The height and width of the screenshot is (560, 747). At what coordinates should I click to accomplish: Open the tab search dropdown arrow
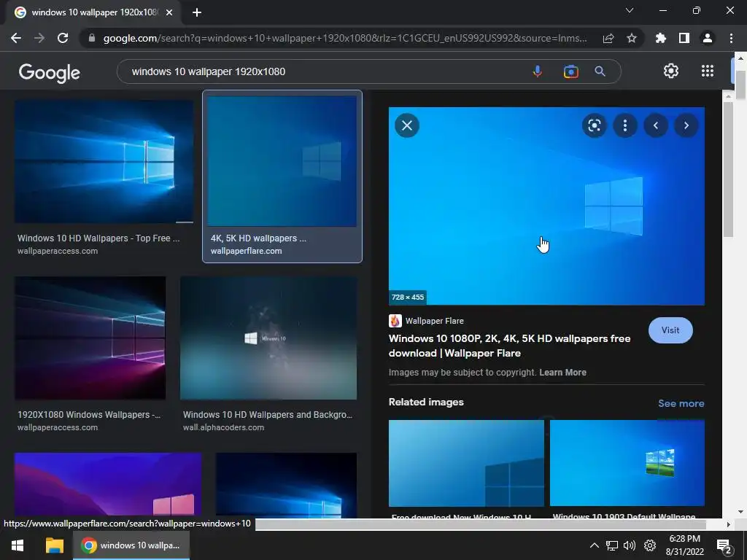[630, 10]
